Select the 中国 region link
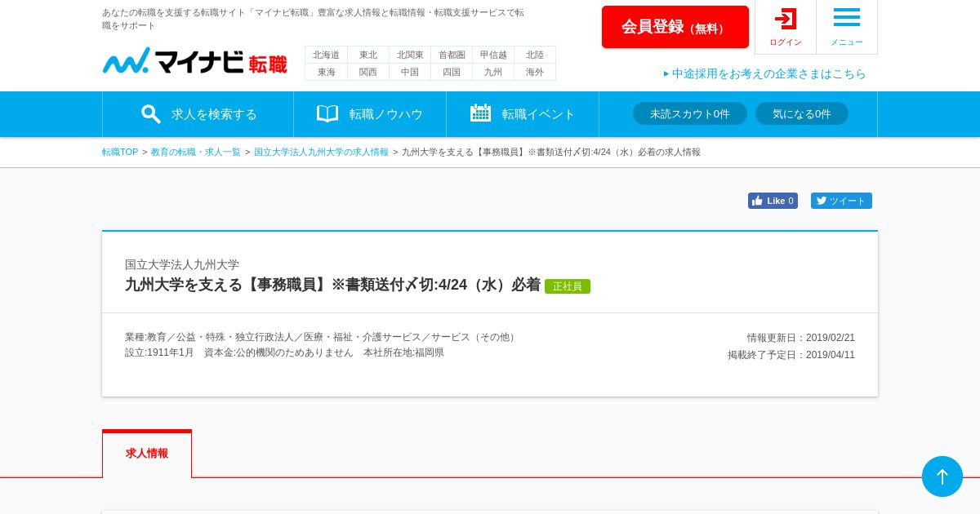This screenshot has width=980, height=514. coord(410,72)
